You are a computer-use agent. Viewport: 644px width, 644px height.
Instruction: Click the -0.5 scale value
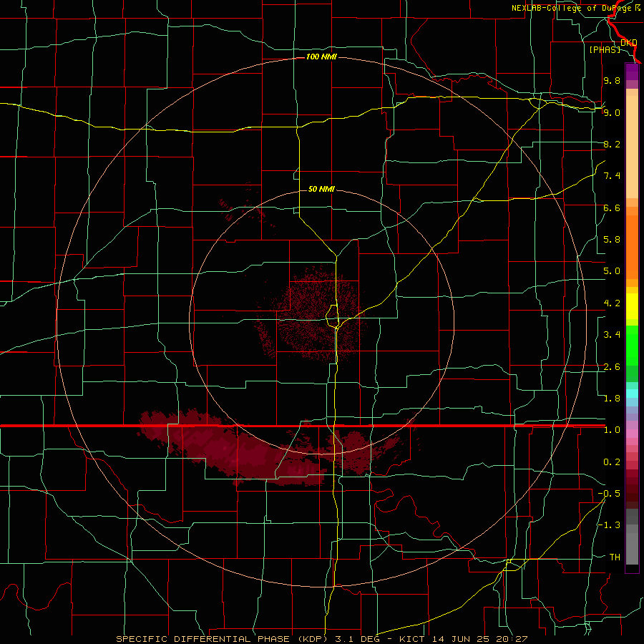(609, 494)
